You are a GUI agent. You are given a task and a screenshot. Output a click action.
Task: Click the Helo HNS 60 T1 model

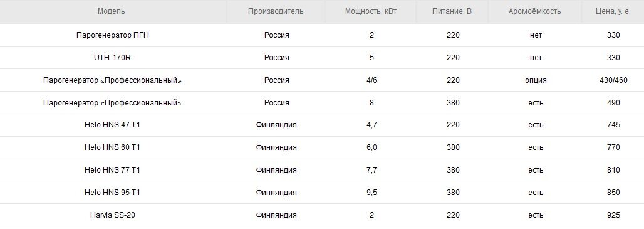click(x=112, y=147)
